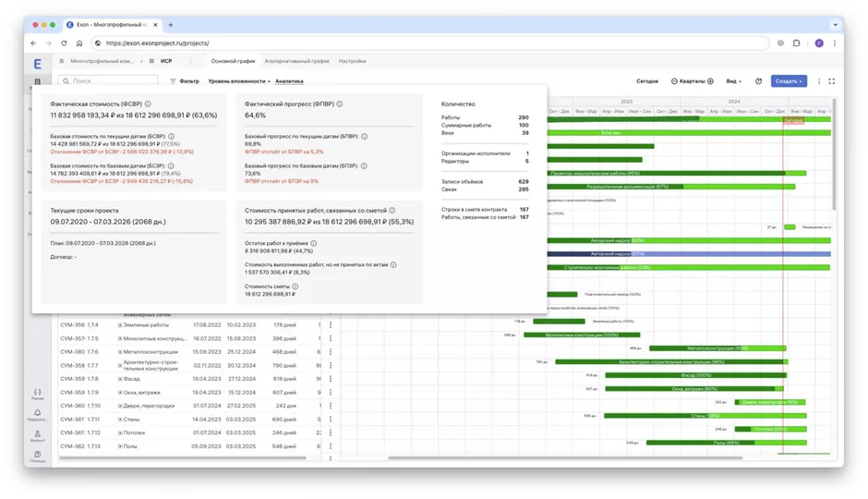Expand the Фасад task row
Viewport: 868px width, 499px height.
(x=120, y=379)
